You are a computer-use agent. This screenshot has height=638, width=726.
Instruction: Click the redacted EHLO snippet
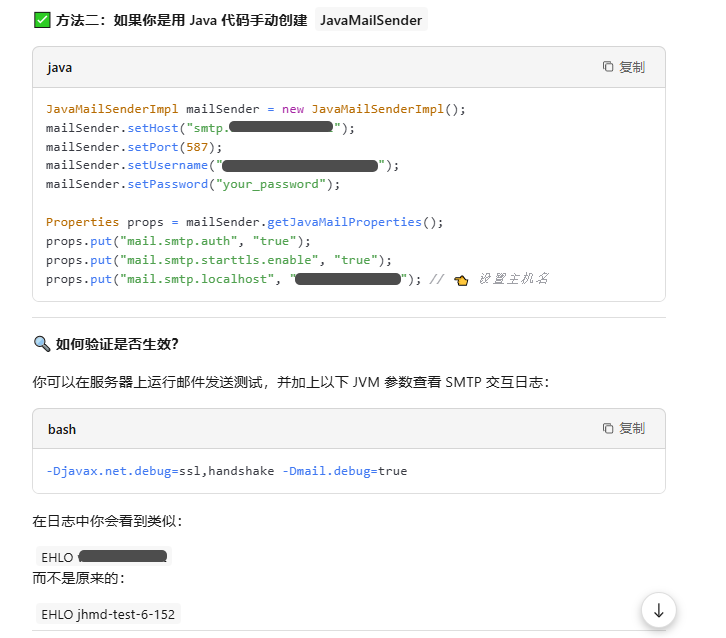104,557
